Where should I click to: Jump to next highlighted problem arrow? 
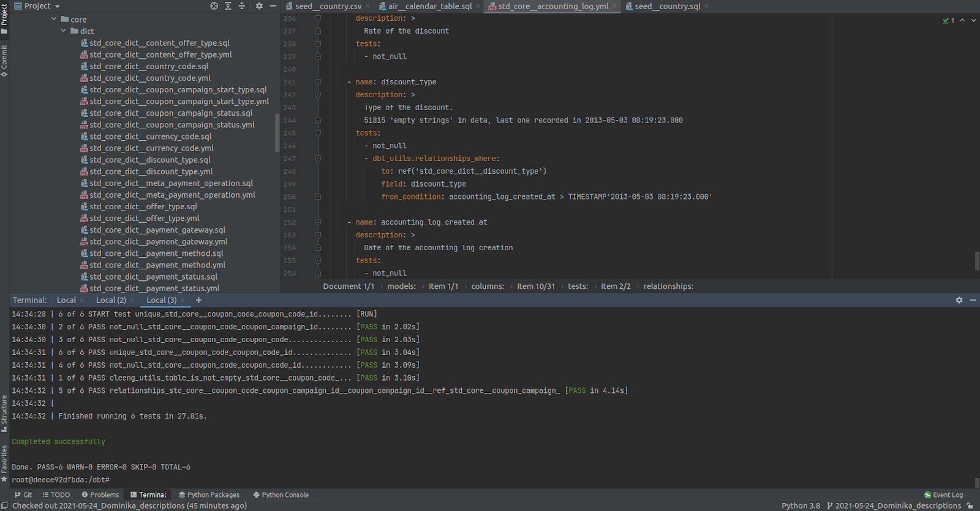(973, 20)
